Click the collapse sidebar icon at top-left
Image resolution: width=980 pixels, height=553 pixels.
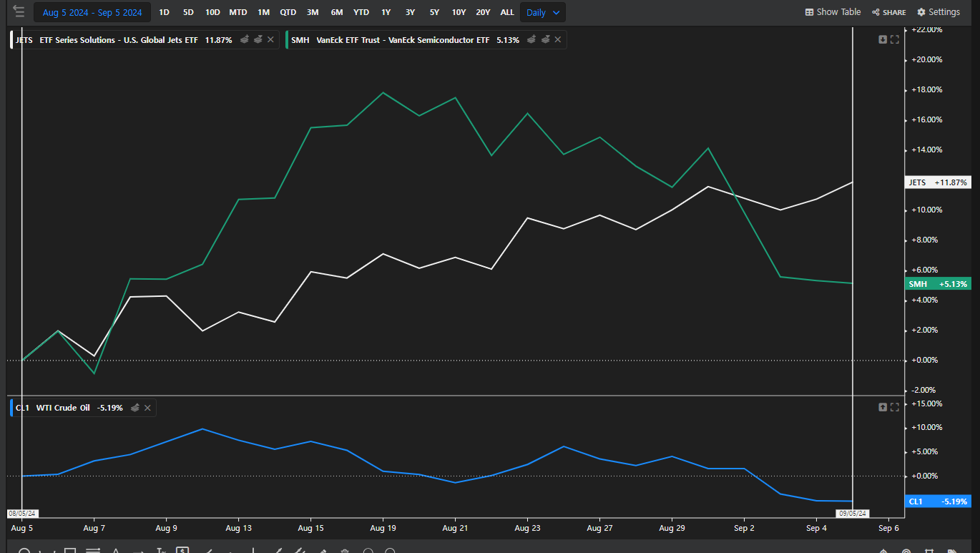[19, 12]
